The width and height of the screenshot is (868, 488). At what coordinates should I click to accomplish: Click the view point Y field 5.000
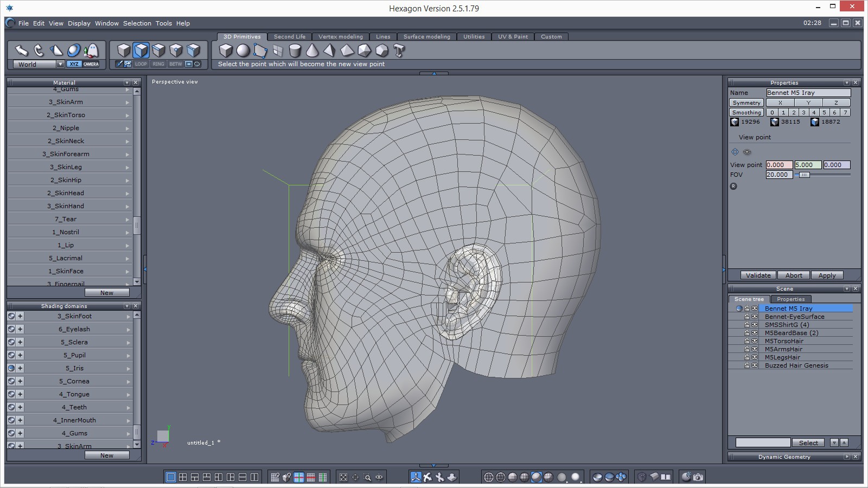[x=808, y=165]
